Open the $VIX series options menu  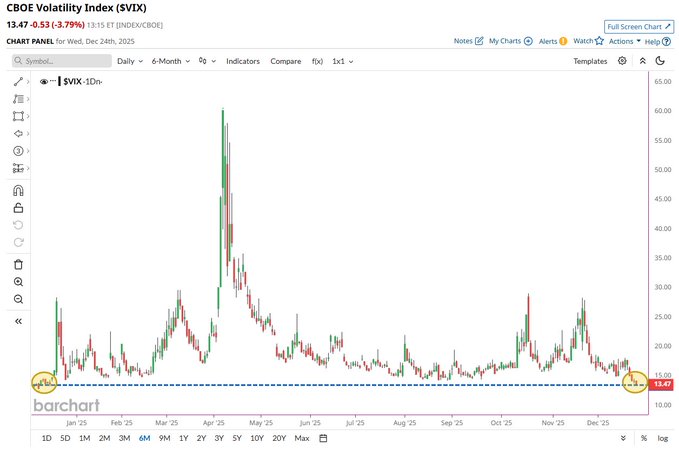(x=53, y=81)
